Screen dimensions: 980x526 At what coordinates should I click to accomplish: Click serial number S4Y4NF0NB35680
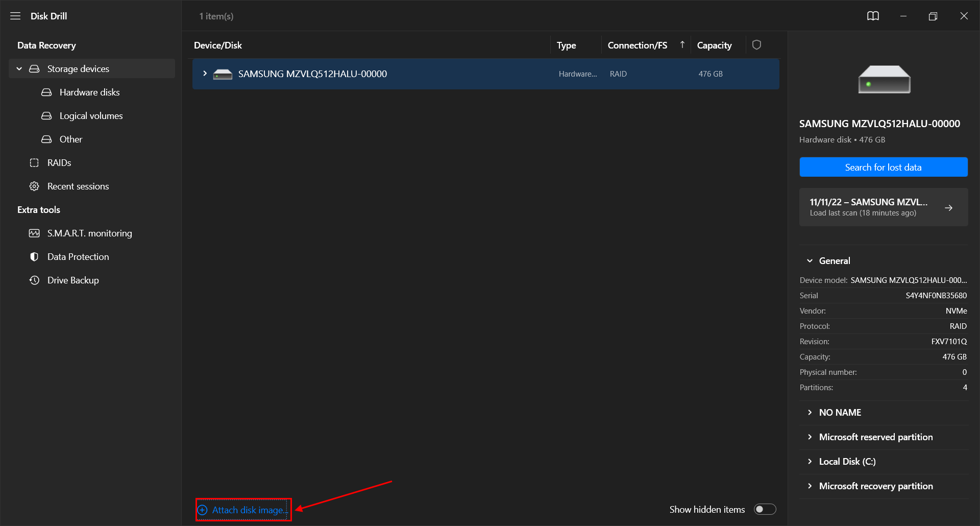[x=936, y=295]
